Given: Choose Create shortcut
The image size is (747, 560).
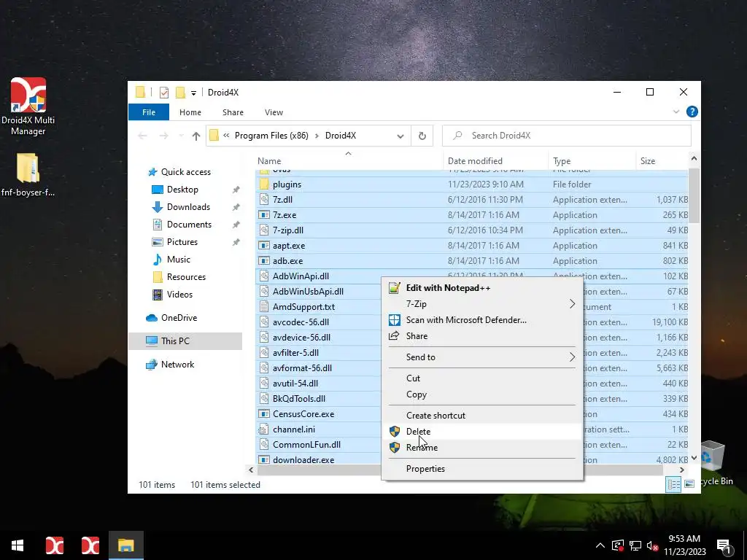Looking at the screenshot, I should [482, 415].
